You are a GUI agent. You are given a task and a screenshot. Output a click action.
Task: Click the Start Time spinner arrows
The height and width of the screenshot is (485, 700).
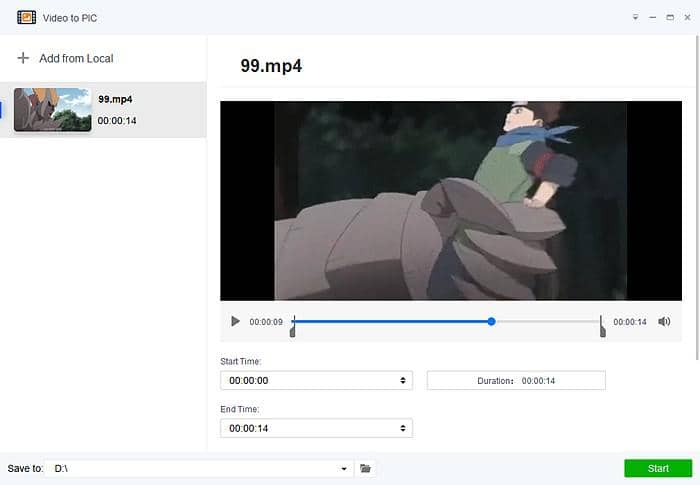pyautogui.click(x=403, y=380)
